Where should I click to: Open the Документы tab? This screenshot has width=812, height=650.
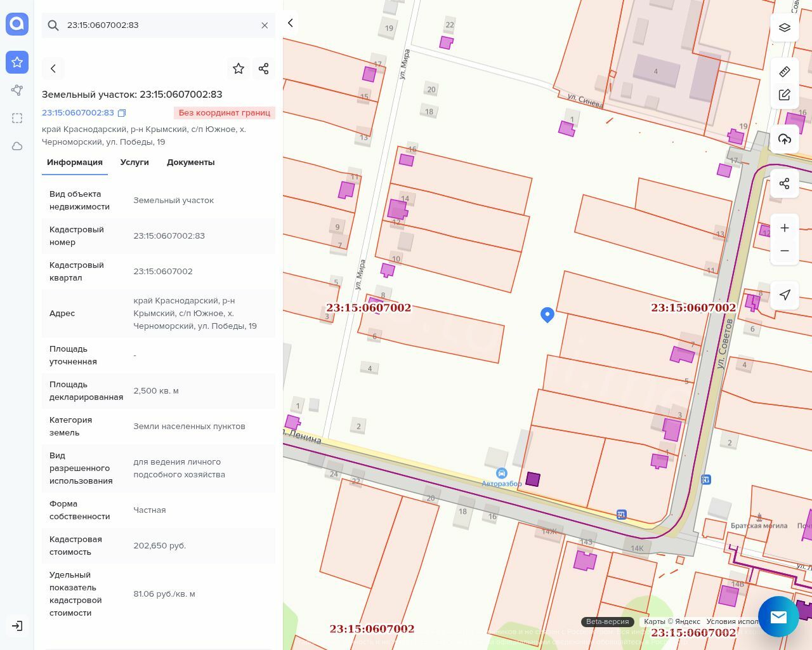(190, 162)
